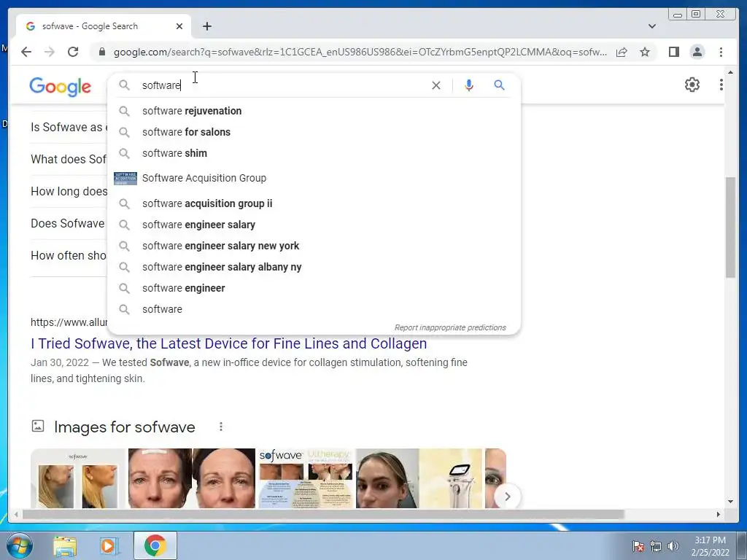Click the Chrome taskbar icon

(155, 545)
